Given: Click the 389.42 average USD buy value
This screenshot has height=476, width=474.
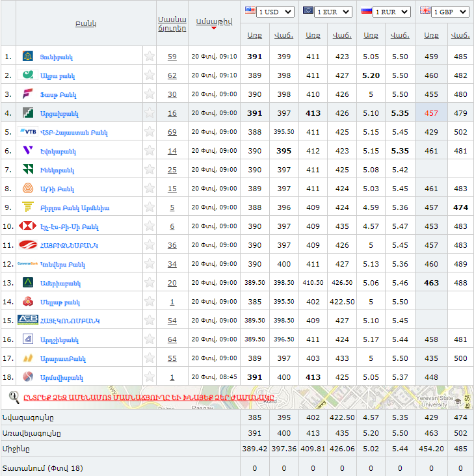Looking at the screenshot, I should point(255,449).
